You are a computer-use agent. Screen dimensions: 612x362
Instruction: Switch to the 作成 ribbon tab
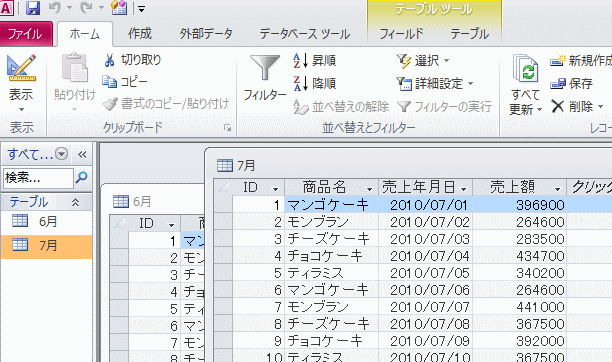click(x=140, y=34)
